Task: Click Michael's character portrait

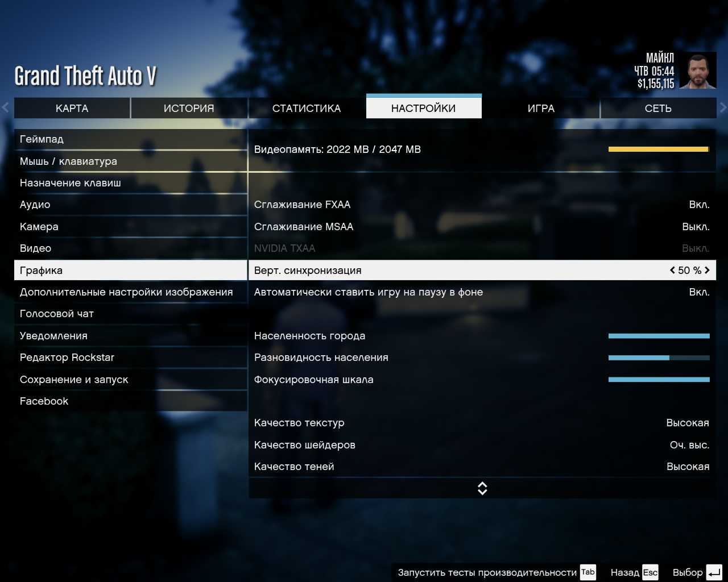Action: pyautogui.click(x=698, y=70)
